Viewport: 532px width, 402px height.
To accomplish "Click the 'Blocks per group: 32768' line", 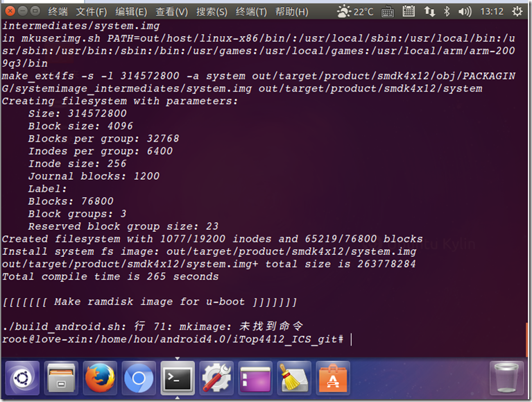I will point(103,139).
